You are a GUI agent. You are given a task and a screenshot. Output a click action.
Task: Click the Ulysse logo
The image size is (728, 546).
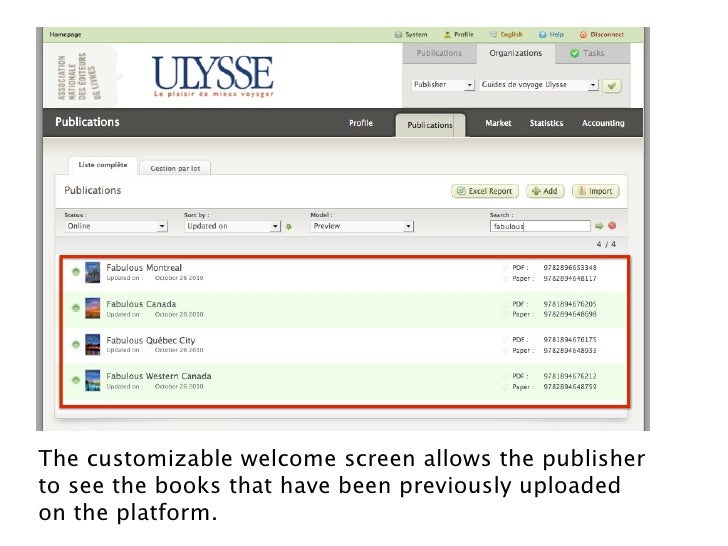(x=213, y=75)
